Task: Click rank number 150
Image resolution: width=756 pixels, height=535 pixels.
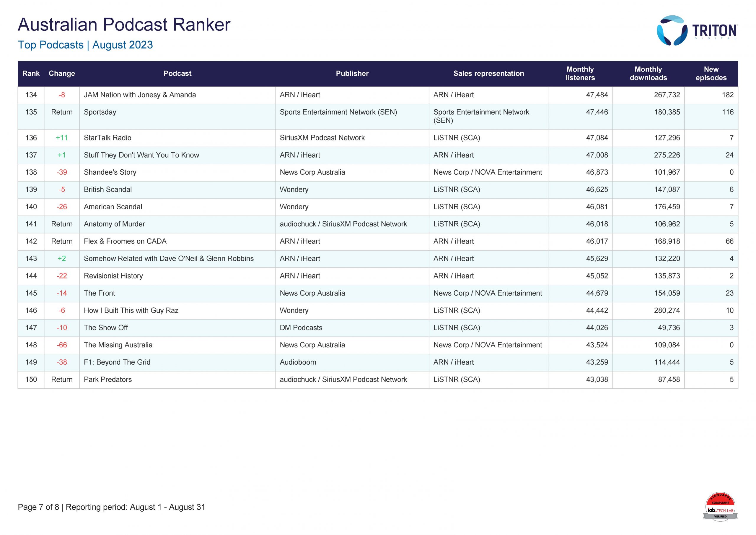Action: (x=31, y=380)
